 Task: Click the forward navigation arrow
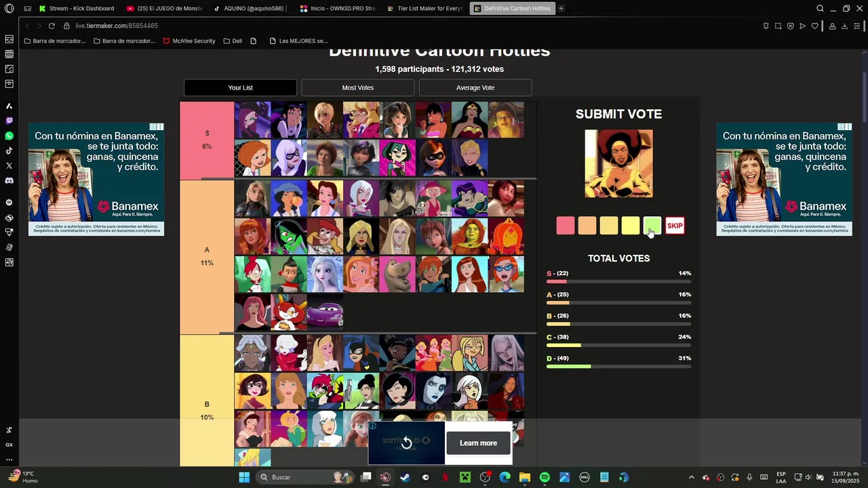click(39, 26)
